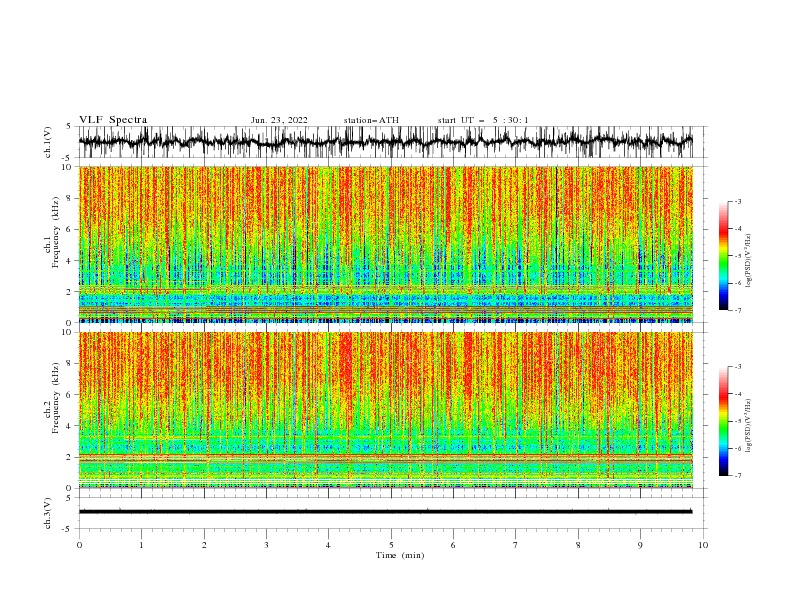
Task: Click the ch.1 "Frequency (kHz)" axis label
Action: (56, 232)
